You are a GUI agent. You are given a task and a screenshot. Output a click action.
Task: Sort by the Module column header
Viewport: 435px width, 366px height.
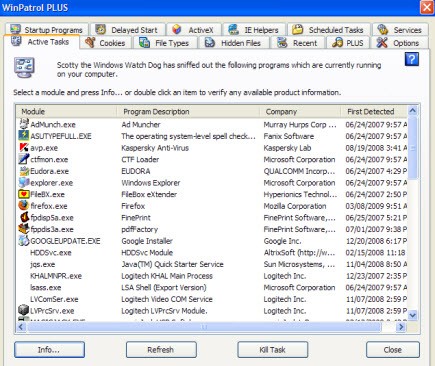coord(67,112)
